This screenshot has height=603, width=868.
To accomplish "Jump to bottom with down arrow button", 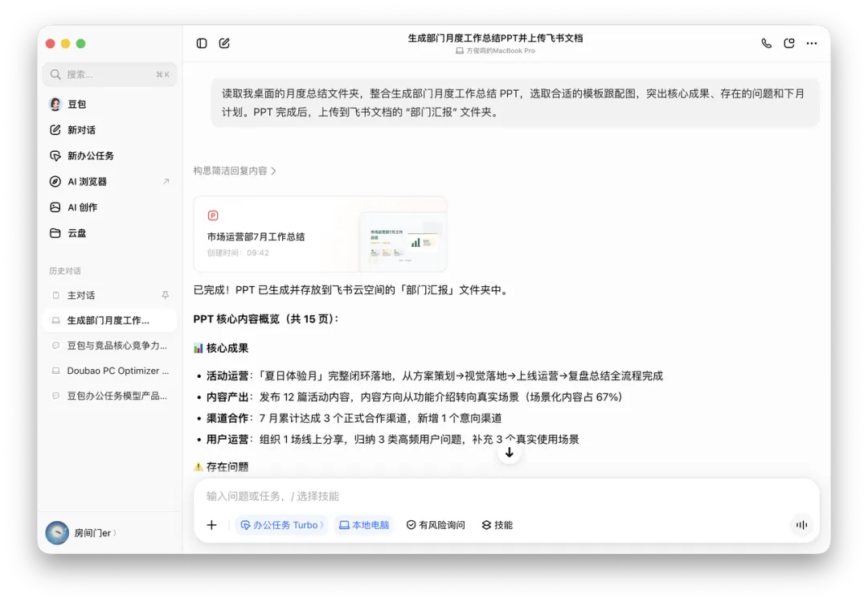I will [x=510, y=453].
